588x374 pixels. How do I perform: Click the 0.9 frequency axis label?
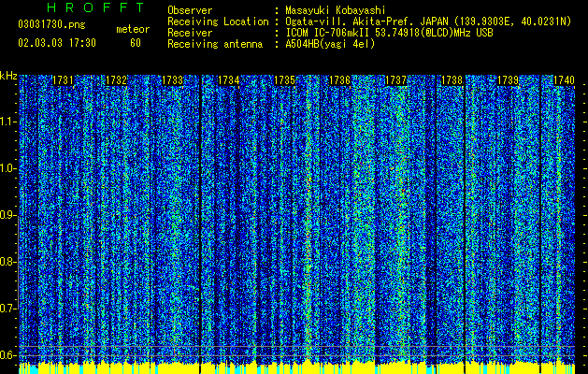7,215
